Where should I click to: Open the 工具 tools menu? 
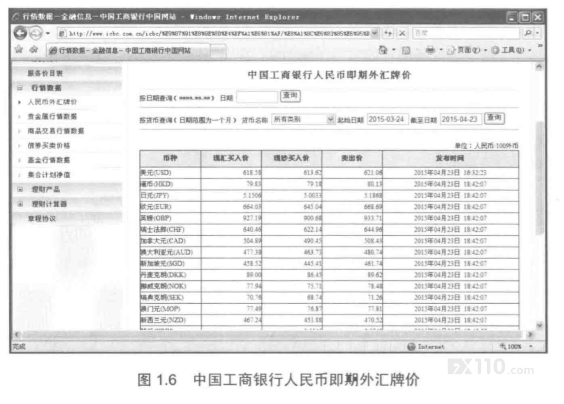coord(511,50)
